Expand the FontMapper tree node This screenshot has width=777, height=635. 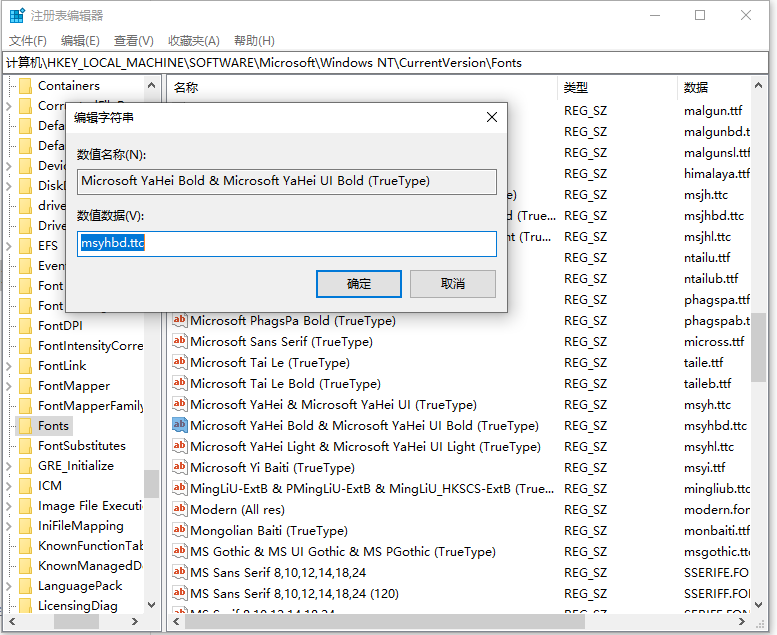(9, 386)
